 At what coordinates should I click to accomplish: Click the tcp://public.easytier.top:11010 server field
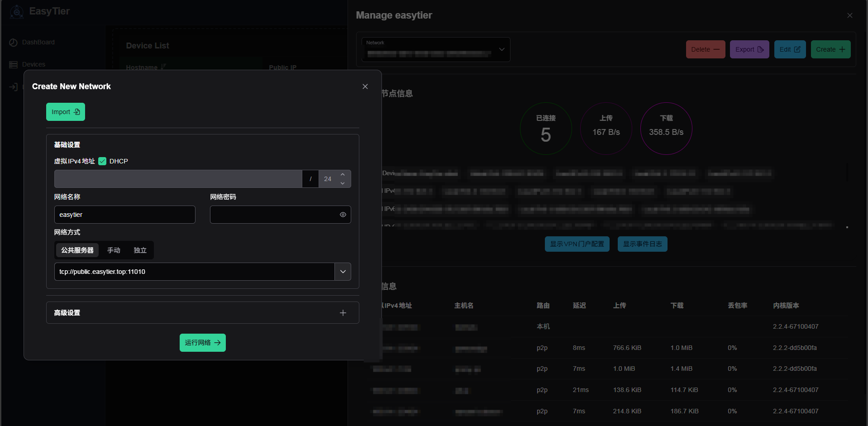(195, 272)
